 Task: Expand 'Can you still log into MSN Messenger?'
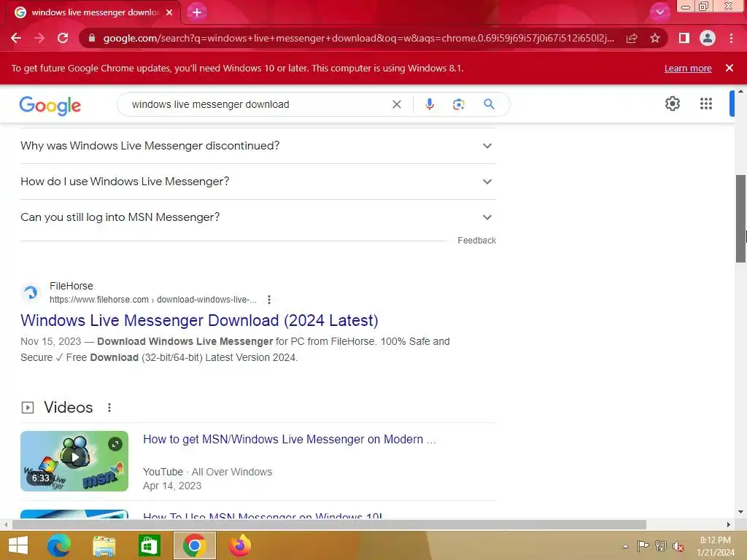(x=258, y=217)
